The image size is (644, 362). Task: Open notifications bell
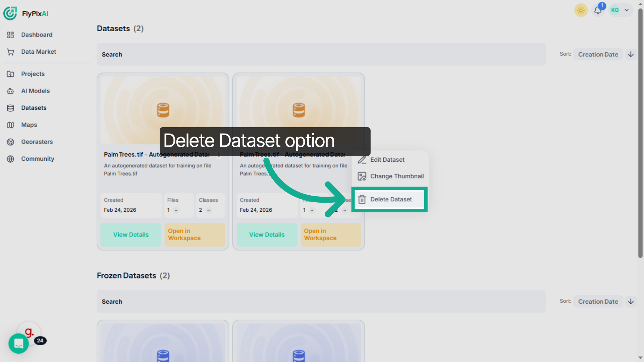click(598, 10)
